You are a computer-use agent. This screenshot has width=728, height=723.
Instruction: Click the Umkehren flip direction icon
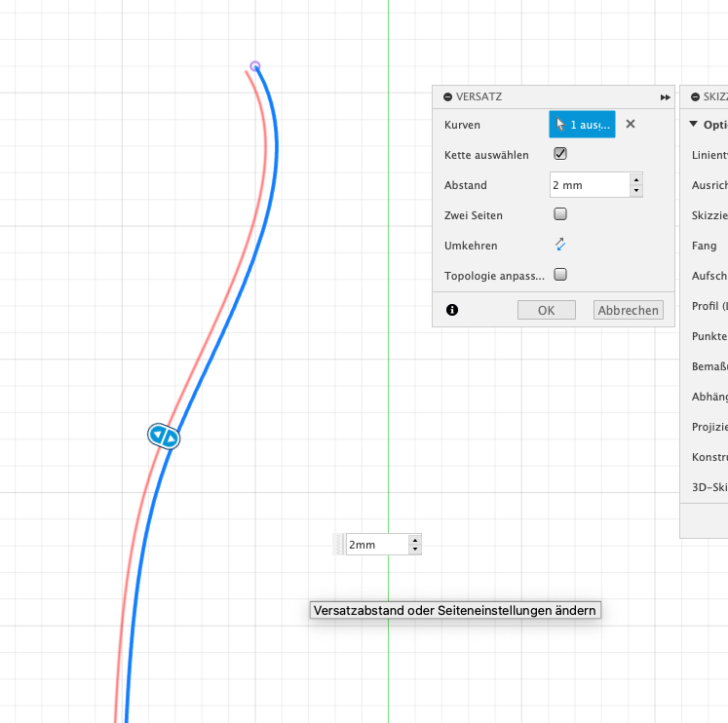coord(560,245)
